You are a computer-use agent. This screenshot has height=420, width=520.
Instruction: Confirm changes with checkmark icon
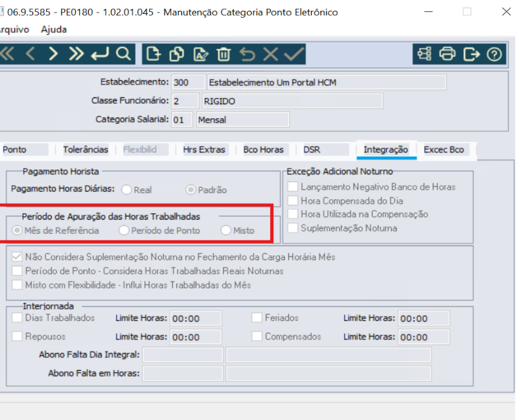point(294,54)
